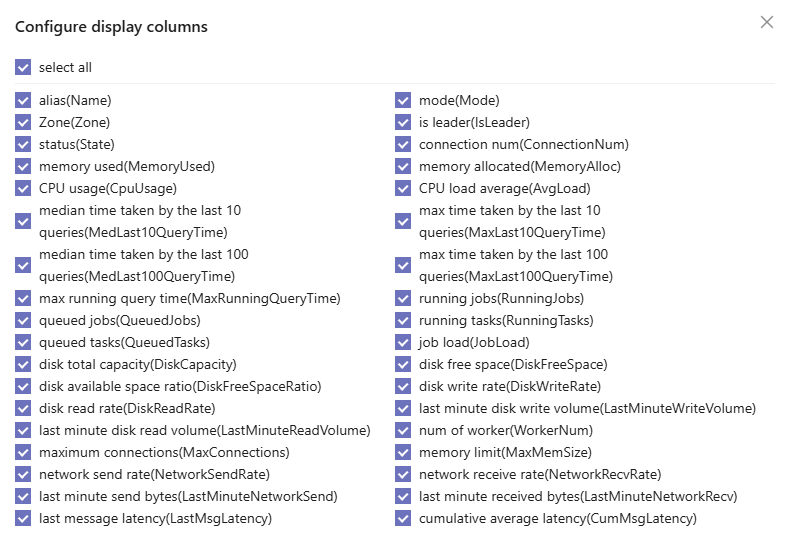Uncheck memory allocated(MemoryAlloc) column
This screenshot has height=547, width=791.
tap(403, 166)
